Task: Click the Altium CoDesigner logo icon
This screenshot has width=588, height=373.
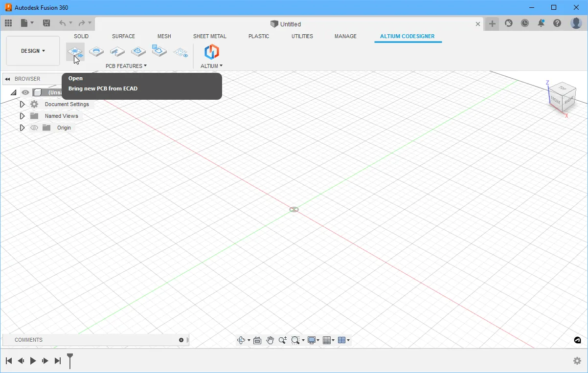Action: click(211, 51)
